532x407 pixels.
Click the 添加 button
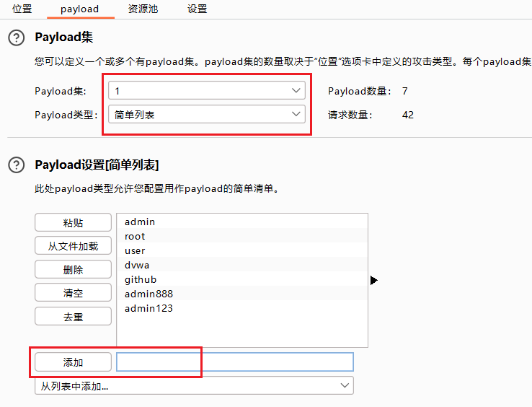coord(74,362)
